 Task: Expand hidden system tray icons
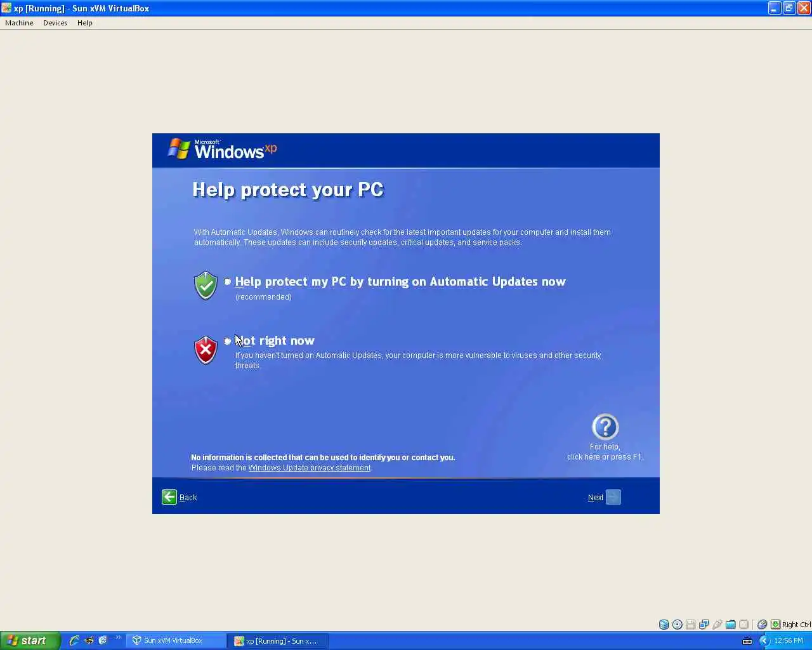pos(764,640)
